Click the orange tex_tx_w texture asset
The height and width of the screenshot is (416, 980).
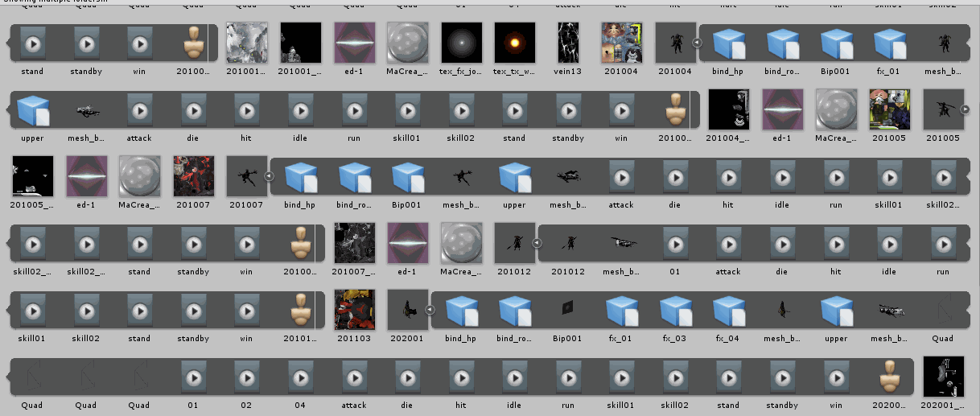coord(515,42)
